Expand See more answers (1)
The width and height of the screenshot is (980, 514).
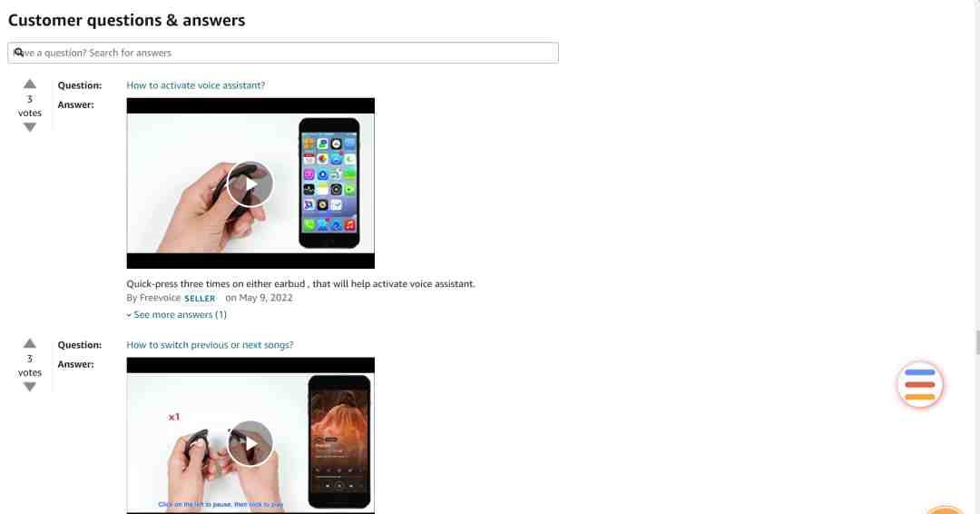coord(177,314)
